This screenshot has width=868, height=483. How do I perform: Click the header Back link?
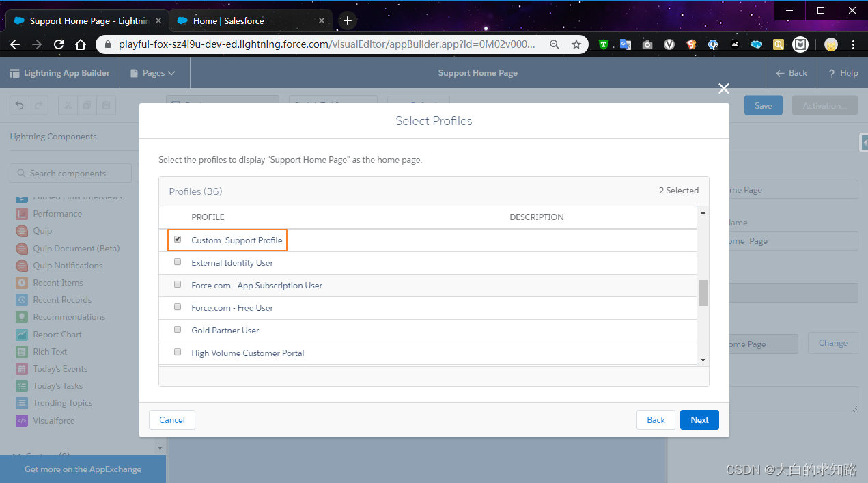pos(792,73)
